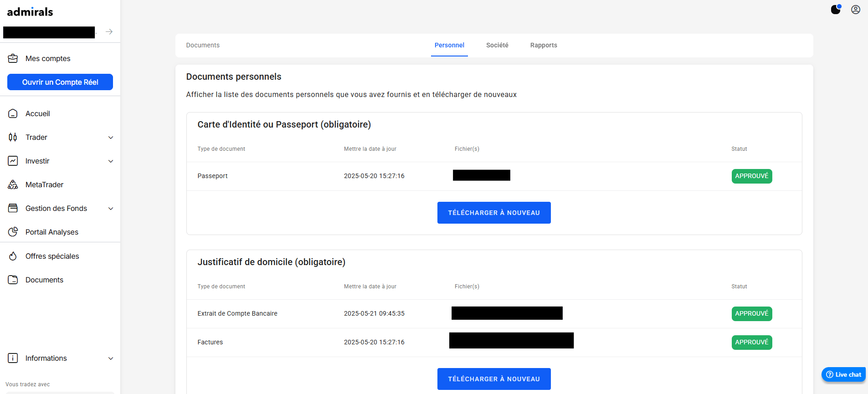Click the admirals logo

(30, 12)
